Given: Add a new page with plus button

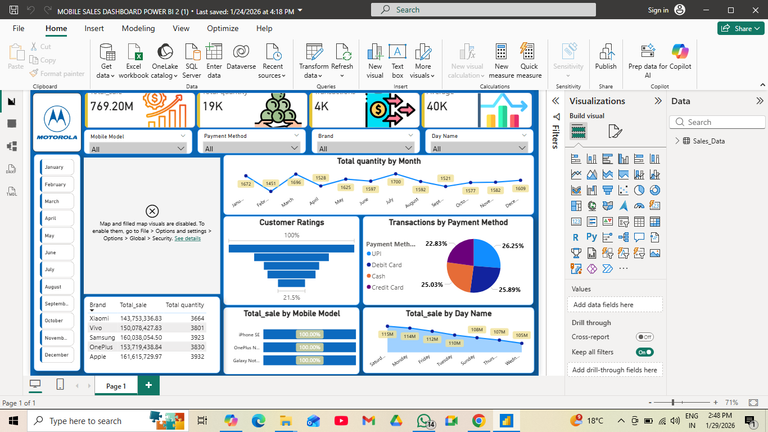Looking at the screenshot, I should pos(148,385).
